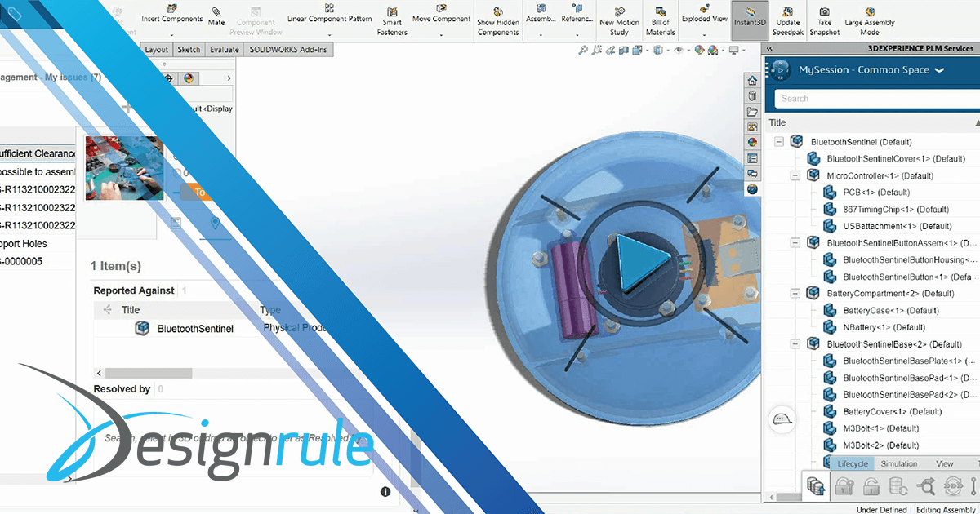Click Insert Components tool

pos(171,14)
